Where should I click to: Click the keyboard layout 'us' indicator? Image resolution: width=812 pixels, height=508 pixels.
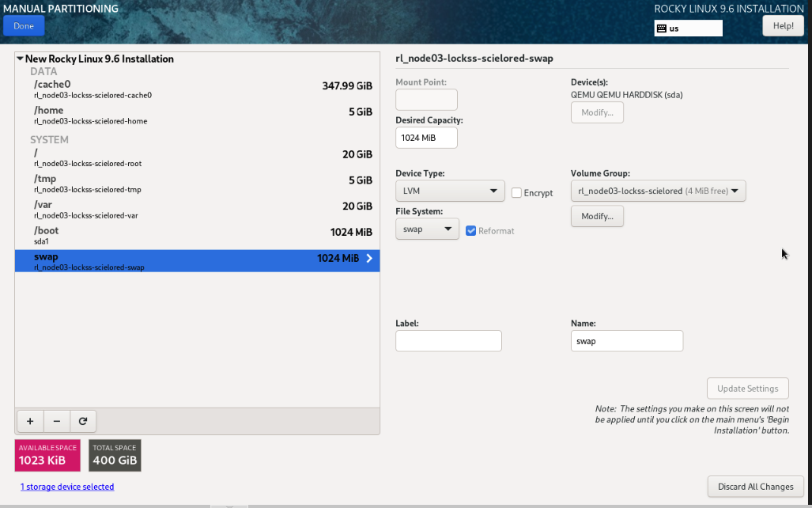point(688,28)
